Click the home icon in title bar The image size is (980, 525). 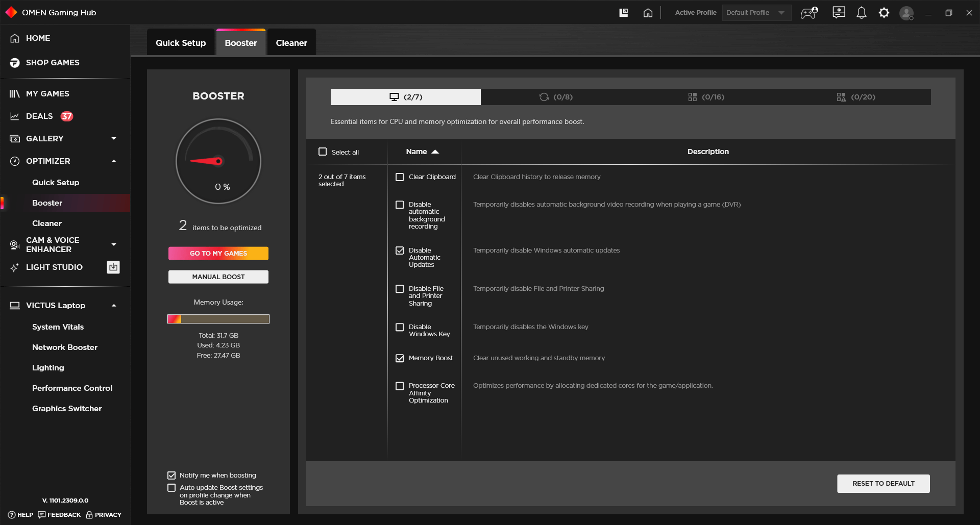click(x=648, y=13)
